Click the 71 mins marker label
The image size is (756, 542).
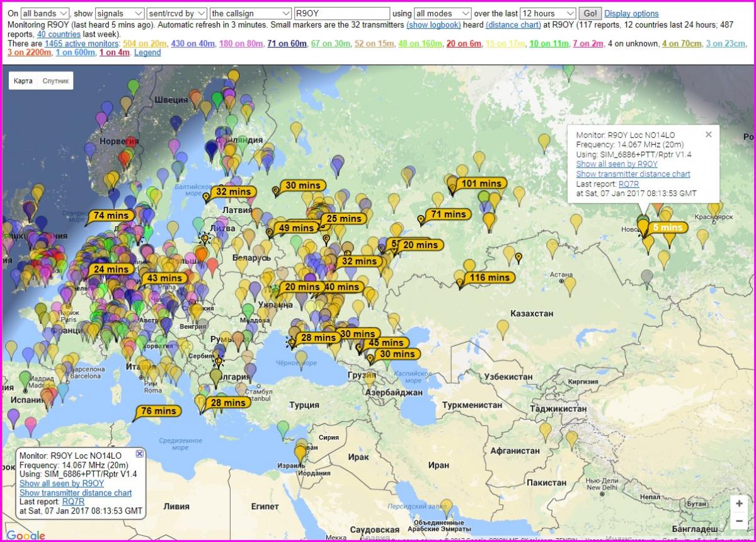point(448,214)
